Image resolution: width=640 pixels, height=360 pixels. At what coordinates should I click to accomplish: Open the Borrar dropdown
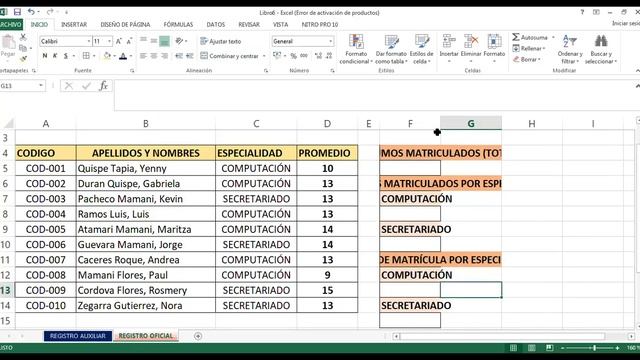[x=527, y=59]
